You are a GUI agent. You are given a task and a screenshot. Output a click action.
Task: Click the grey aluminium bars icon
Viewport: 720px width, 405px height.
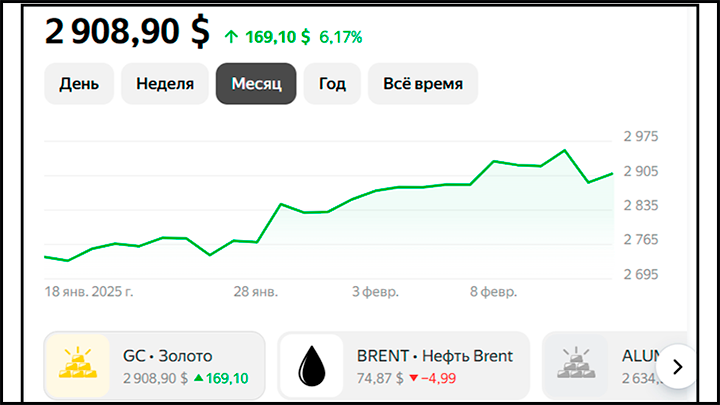576,363
